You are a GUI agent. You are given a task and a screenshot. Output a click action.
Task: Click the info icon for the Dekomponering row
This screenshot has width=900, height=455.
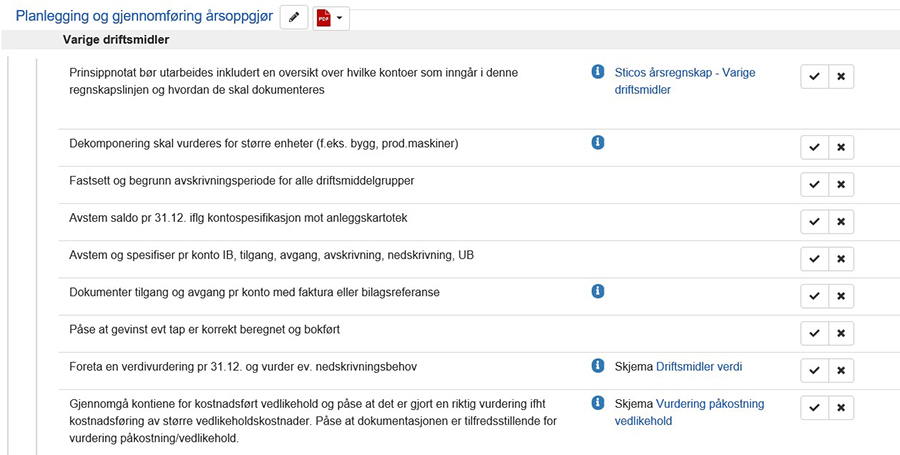coord(598,142)
